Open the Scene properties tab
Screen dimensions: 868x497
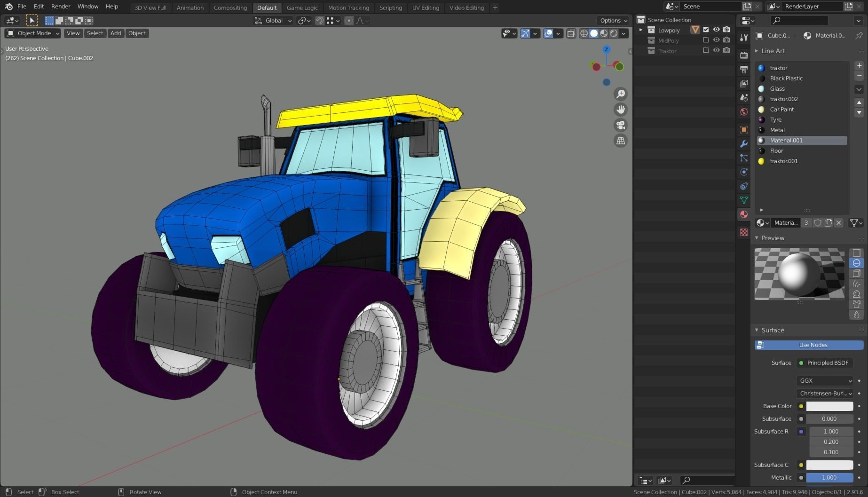tap(744, 97)
